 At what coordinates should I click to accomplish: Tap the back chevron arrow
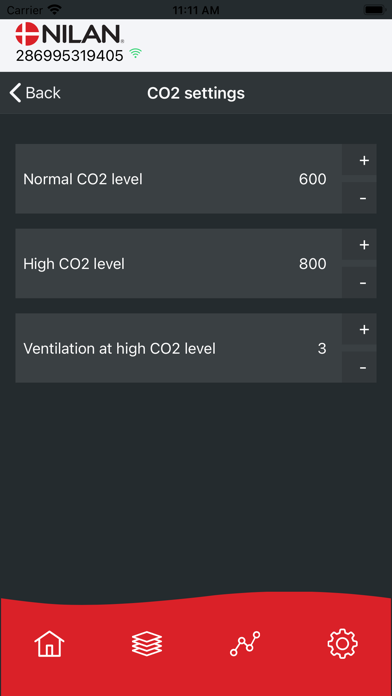(15, 93)
